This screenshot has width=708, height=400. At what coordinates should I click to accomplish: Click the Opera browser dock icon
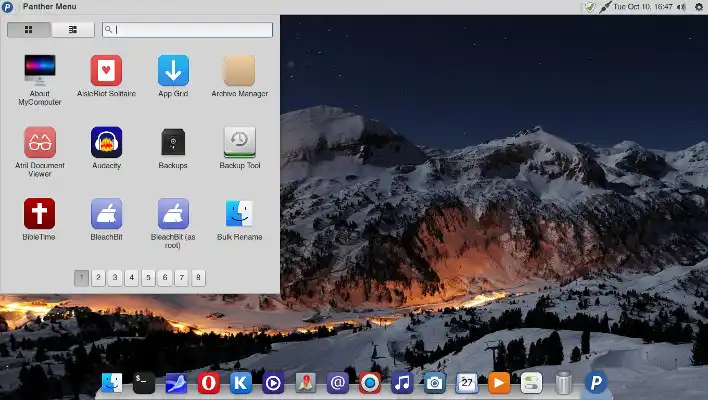209,382
